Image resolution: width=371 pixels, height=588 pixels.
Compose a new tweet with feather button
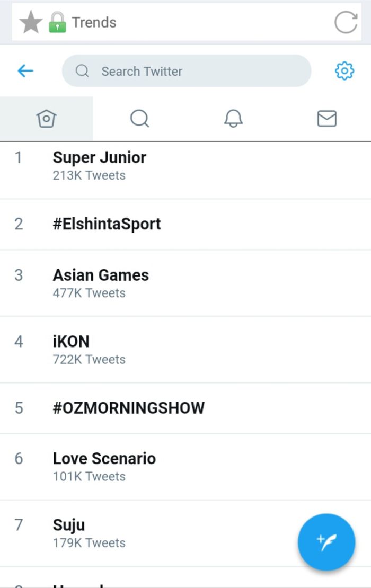[x=326, y=541]
